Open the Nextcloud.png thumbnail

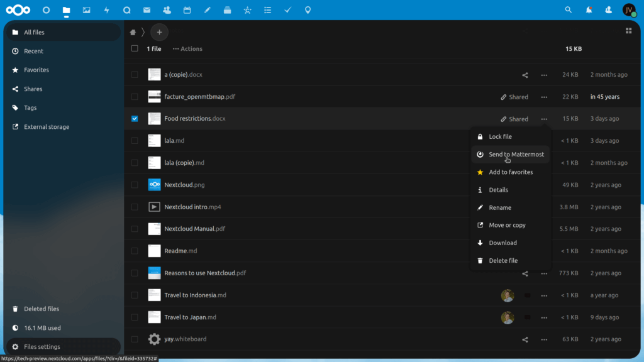click(x=155, y=185)
